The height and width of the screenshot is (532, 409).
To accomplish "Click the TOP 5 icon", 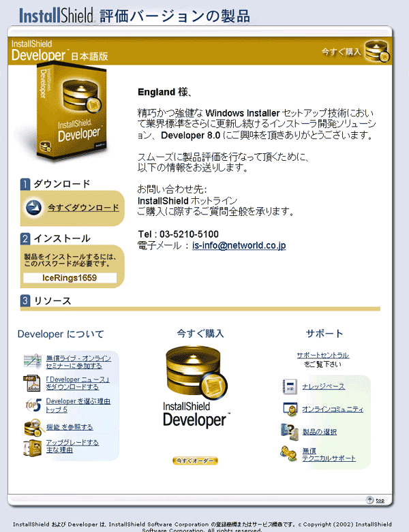I will point(33,405).
